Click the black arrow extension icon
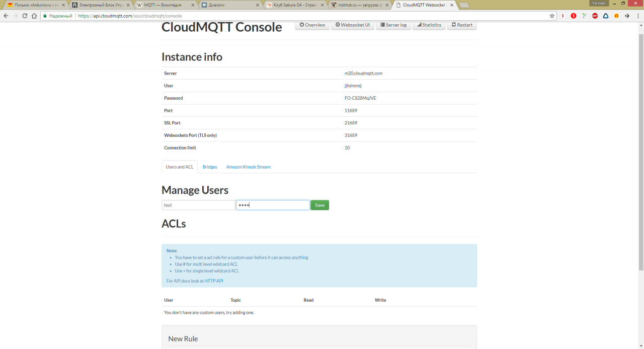The width and height of the screenshot is (644, 349). (627, 16)
